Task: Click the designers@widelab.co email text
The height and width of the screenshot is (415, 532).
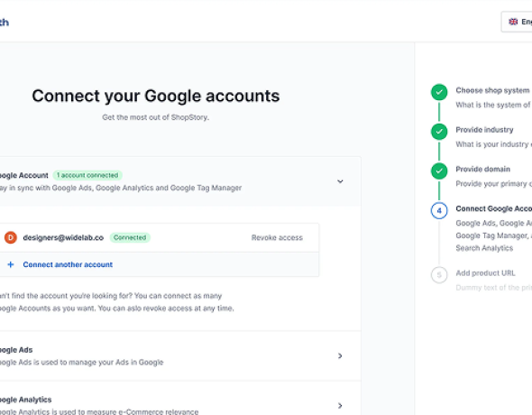Action: click(x=63, y=237)
